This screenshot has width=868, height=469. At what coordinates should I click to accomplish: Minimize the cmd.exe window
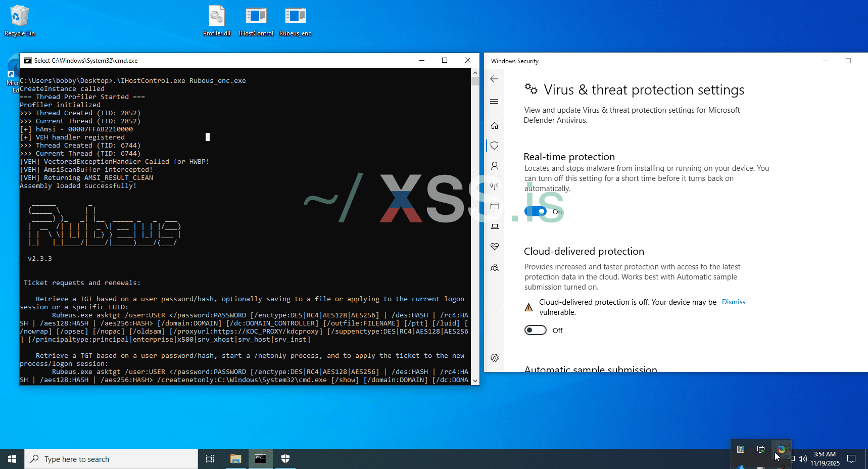(421, 61)
